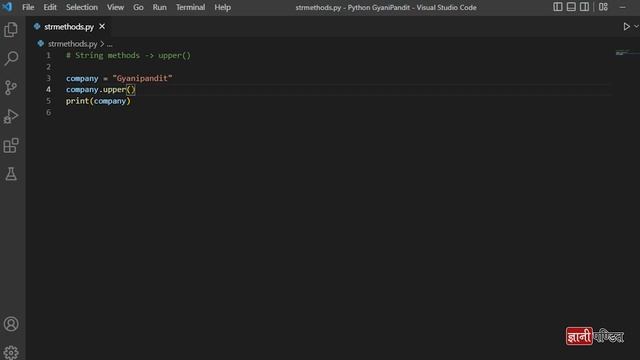
Task: Open the Run and Debug view
Action: pyautogui.click(x=11, y=116)
